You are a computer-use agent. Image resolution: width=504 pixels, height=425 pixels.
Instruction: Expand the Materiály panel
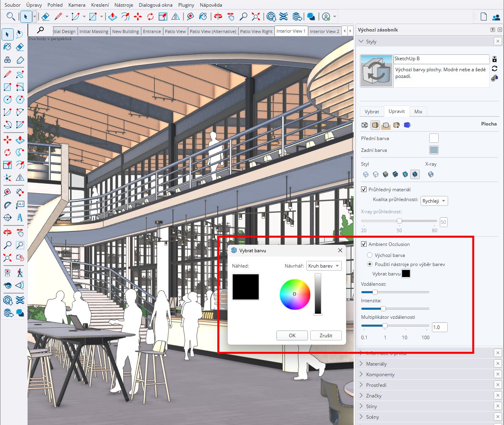[376, 364]
